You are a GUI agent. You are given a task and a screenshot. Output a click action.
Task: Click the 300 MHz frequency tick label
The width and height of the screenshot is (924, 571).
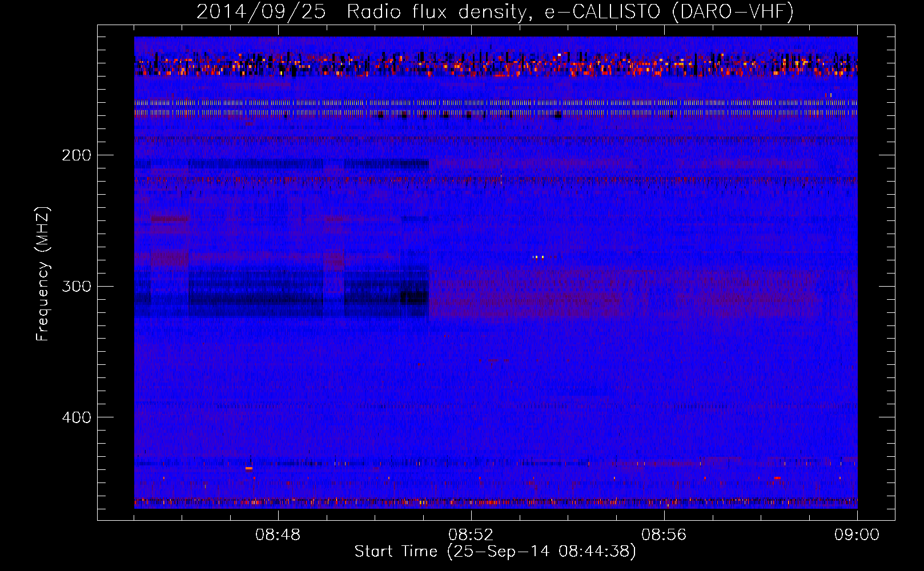pos(77,286)
